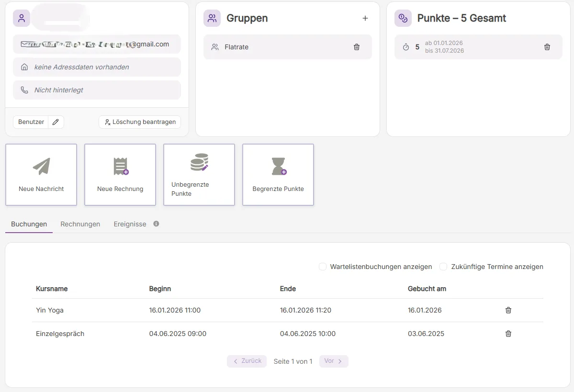The width and height of the screenshot is (574, 392).
Task: Go to next page with Vor
Action: pyautogui.click(x=333, y=361)
